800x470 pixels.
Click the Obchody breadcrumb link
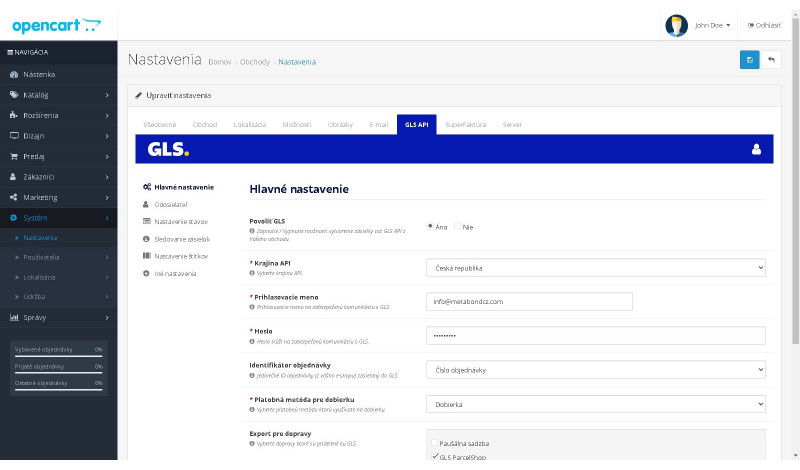click(x=255, y=62)
